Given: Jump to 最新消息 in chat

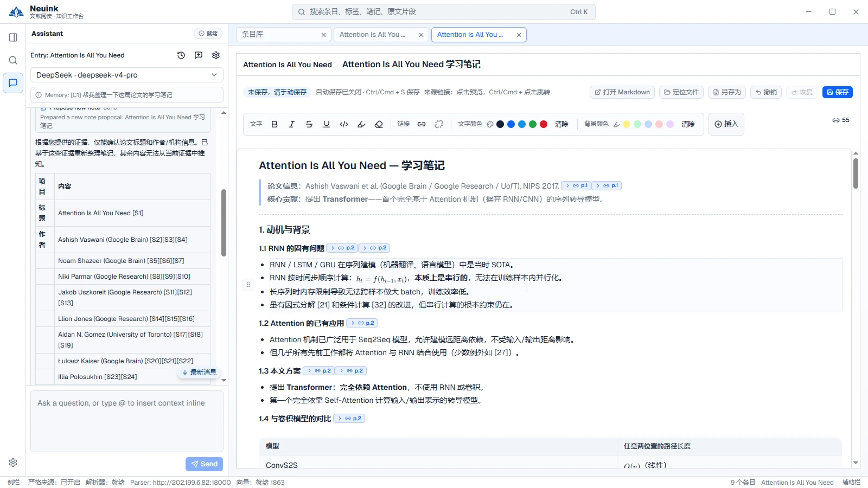Looking at the screenshot, I should pos(199,372).
